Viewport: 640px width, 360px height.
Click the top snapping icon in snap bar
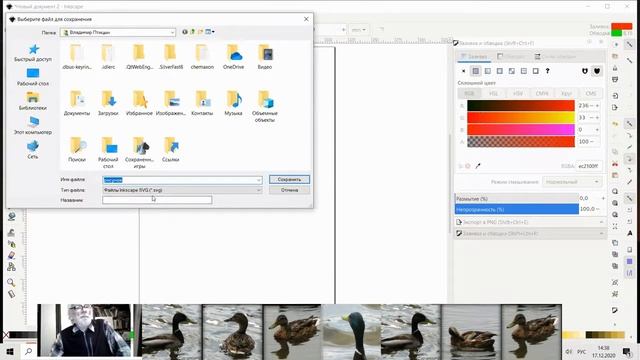[630, 44]
